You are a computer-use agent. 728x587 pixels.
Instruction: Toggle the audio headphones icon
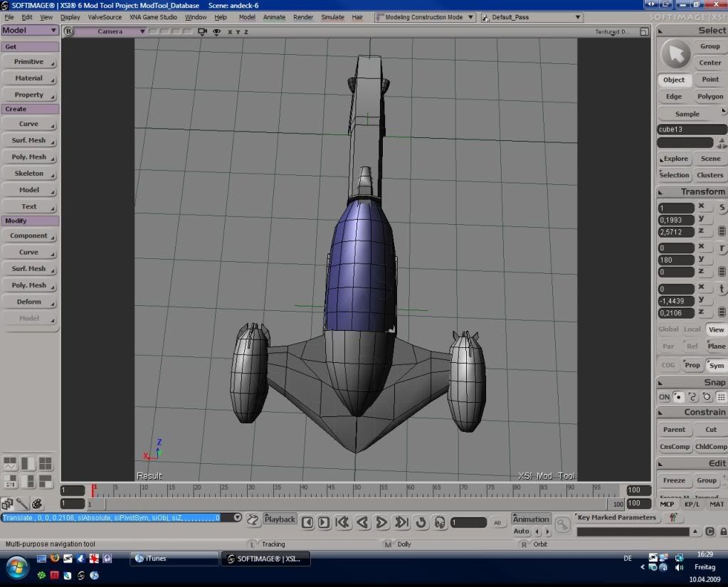[x=440, y=522]
